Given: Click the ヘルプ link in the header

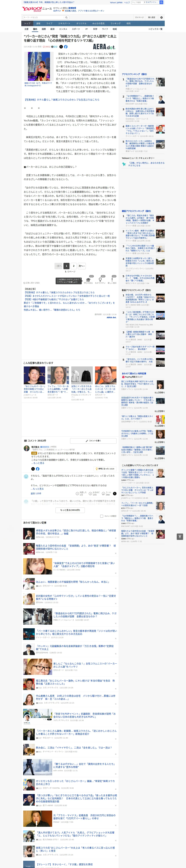Looking at the screenshot, I should (127, 2).
